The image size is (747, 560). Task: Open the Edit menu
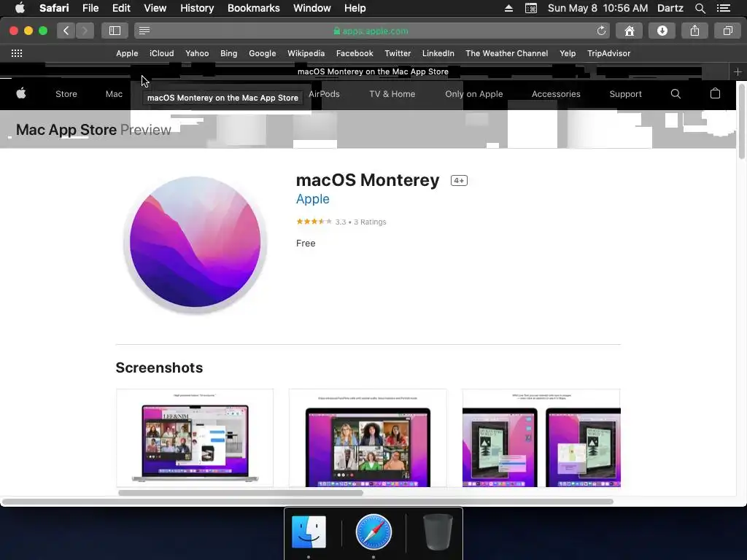point(121,8)
